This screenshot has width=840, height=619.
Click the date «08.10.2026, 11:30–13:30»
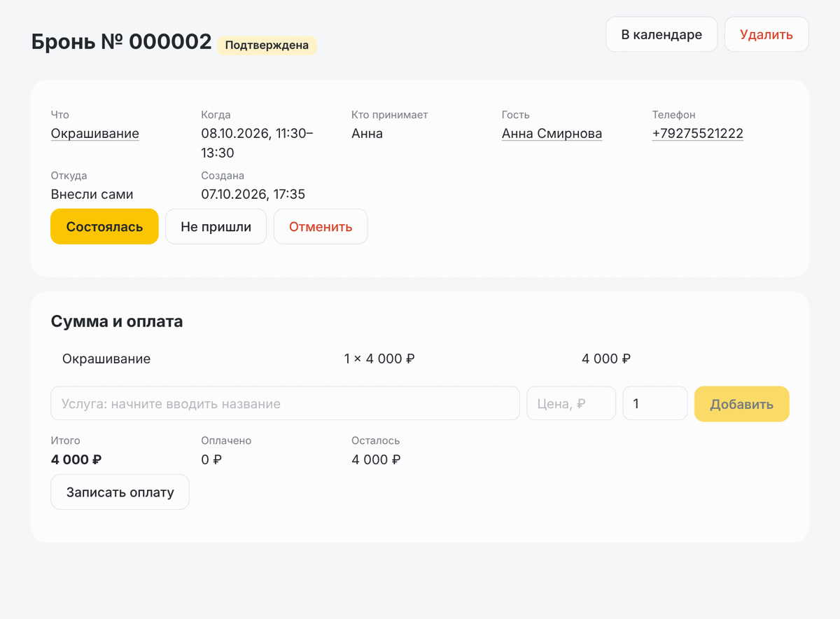click(x=257, y=143)
